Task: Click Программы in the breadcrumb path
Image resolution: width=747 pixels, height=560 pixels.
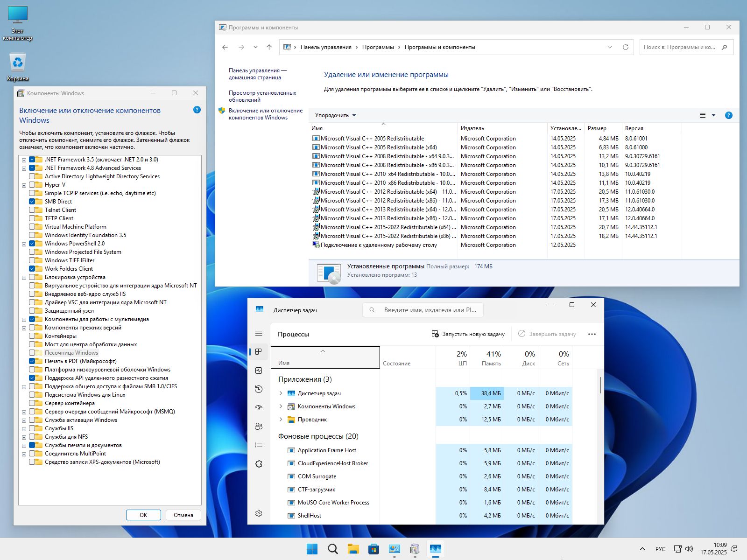Action: click(378, 47)
